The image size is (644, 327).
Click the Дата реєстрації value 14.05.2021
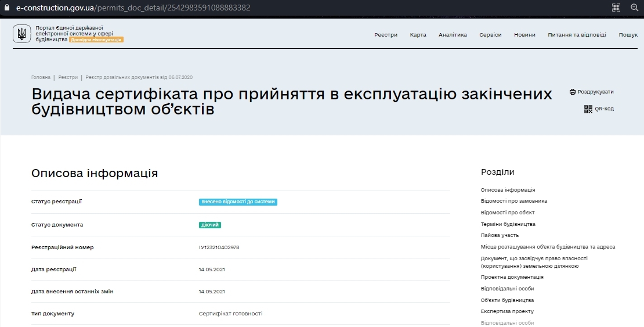click(x=212, y=270)
